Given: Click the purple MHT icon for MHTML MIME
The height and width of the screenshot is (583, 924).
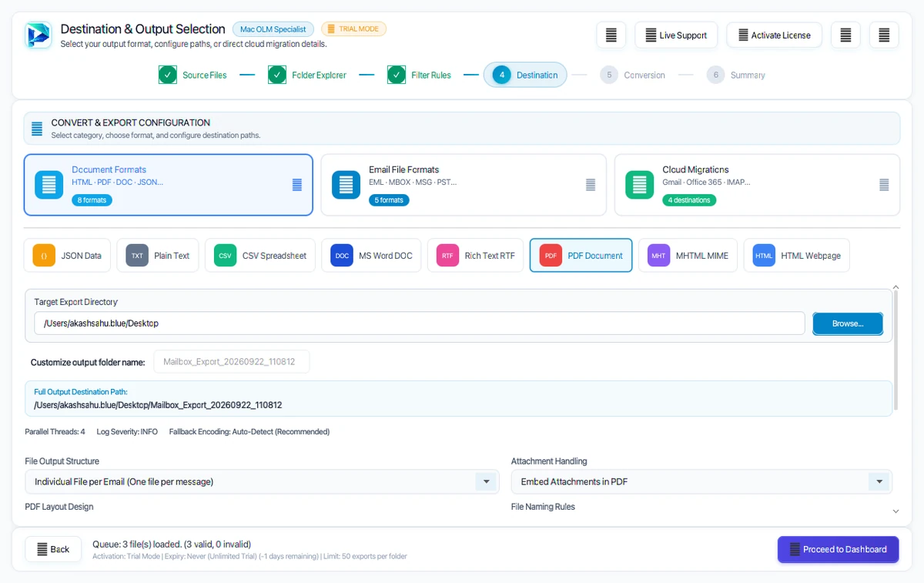Looking at the screenshot, I should tap(658, 256).
